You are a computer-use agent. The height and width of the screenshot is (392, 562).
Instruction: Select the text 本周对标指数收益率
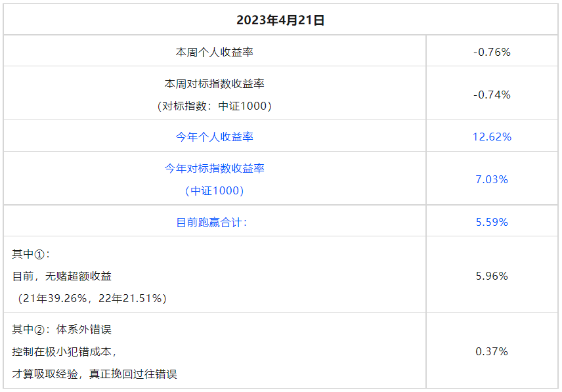[x=214, y=84]
